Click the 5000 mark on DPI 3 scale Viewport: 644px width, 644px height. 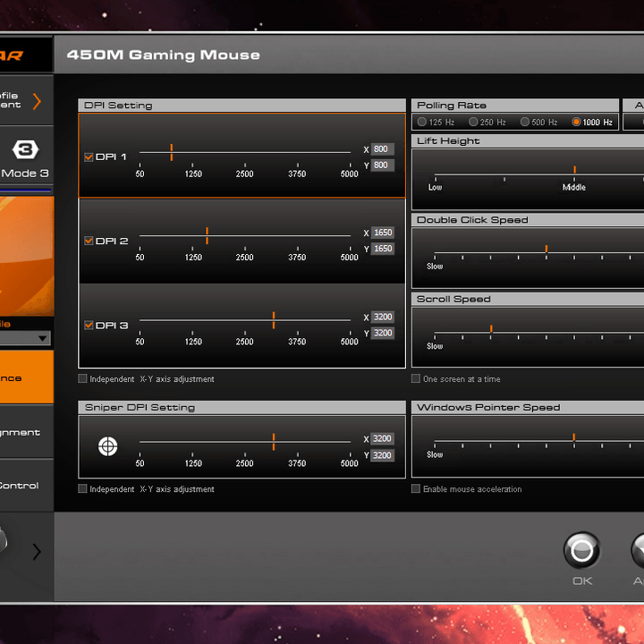point(349,342)
